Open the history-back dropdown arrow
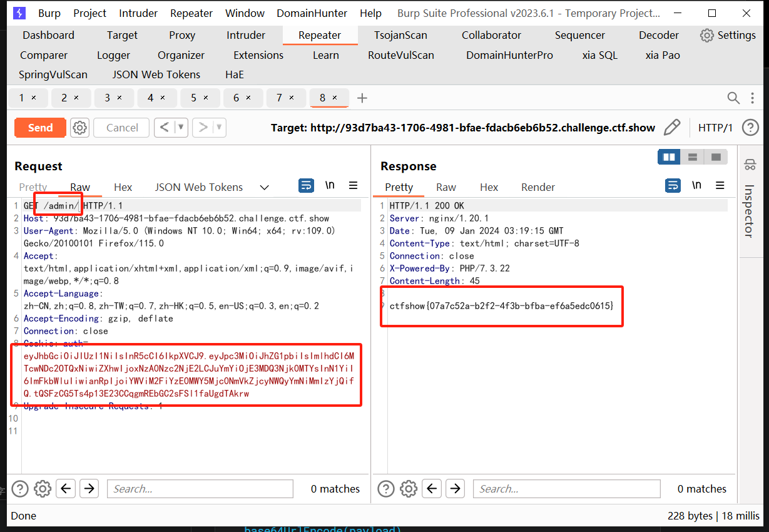The height and width of the screenshot is (532, 769). coord(181,128)
